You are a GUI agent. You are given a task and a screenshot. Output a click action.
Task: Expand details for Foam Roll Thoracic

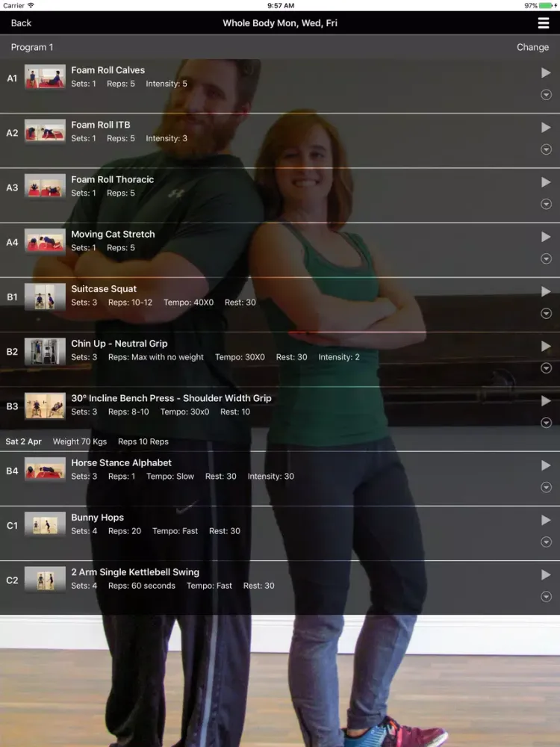pos(546,204)
